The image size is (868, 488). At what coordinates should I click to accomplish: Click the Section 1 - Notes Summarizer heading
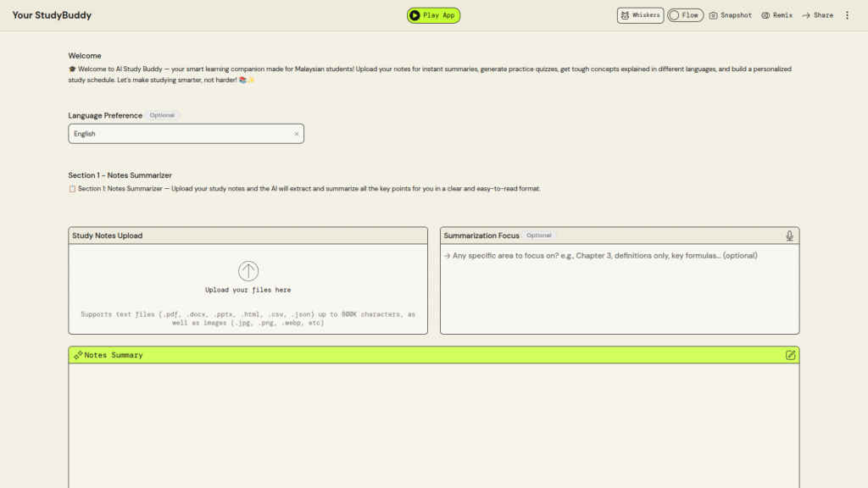click(120, 175)
